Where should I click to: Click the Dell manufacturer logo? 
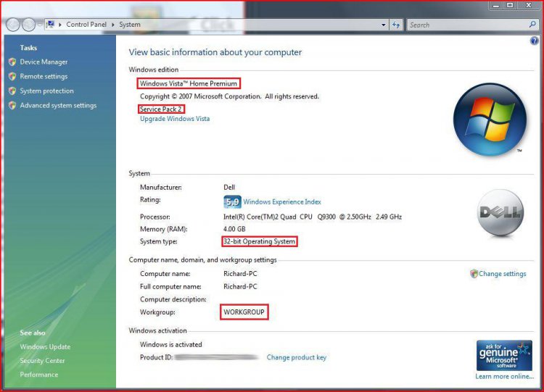500,212
